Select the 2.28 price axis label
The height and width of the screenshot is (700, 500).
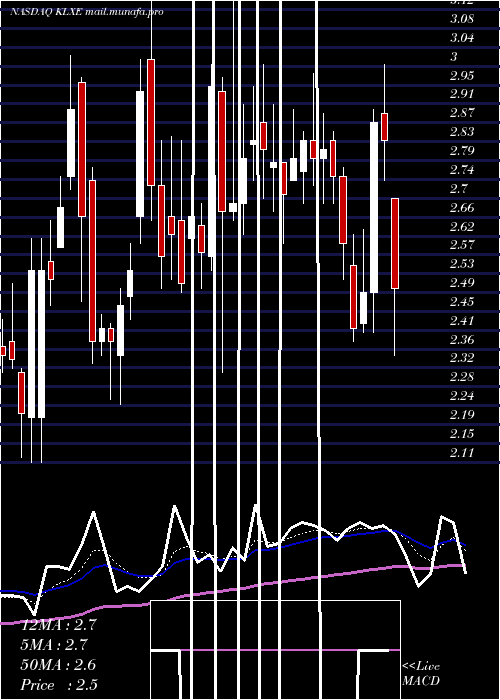pyautogui.click(x=462, y=377)
